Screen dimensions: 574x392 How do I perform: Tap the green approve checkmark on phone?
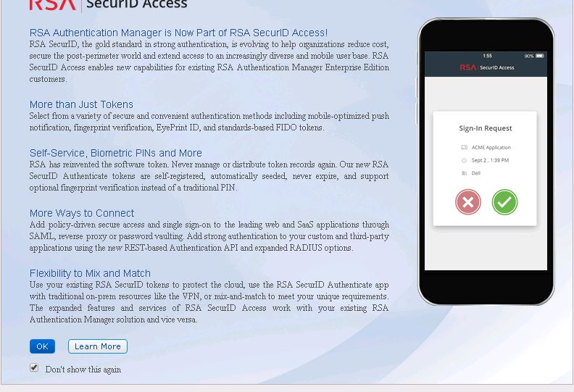click(x=504, y=202)
